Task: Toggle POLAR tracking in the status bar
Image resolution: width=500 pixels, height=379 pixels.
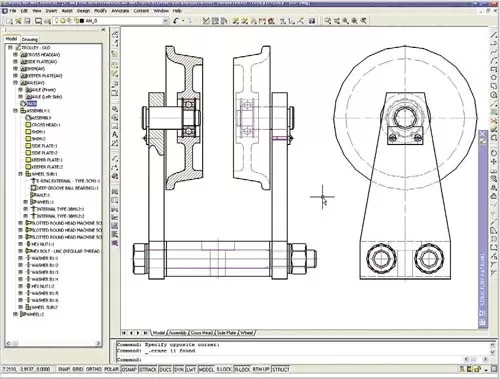Action: [111, 369]
